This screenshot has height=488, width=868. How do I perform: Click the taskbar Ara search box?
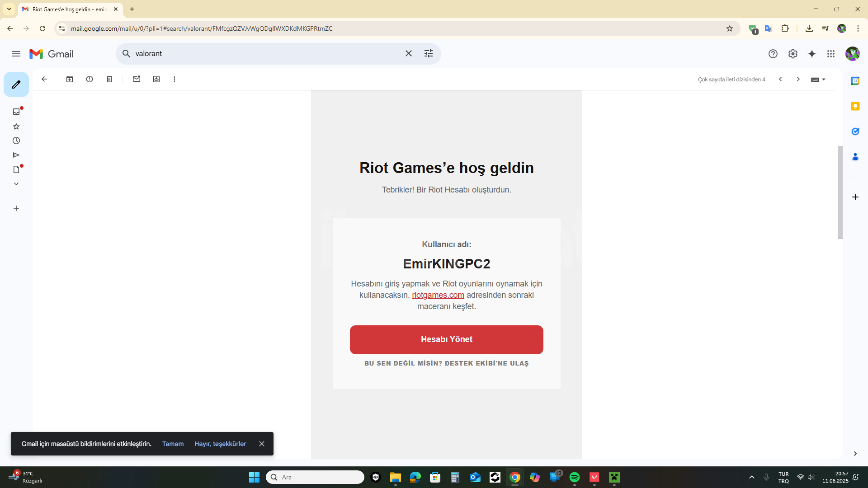[x=315, y=477]
